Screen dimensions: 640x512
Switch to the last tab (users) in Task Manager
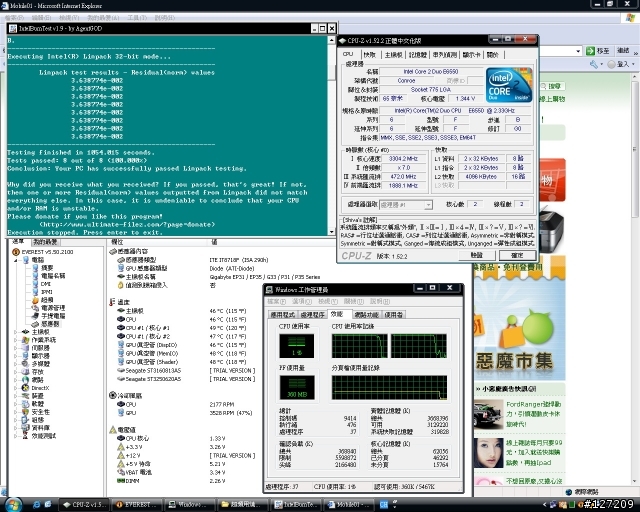[393, 315]
